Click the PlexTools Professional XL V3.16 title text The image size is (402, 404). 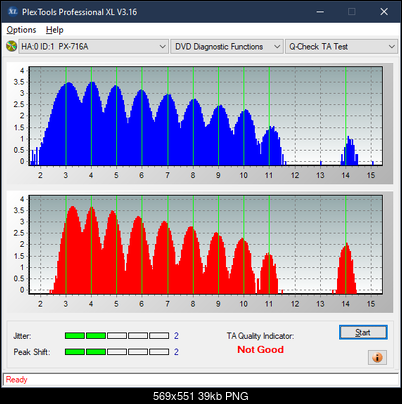[79, 12]
